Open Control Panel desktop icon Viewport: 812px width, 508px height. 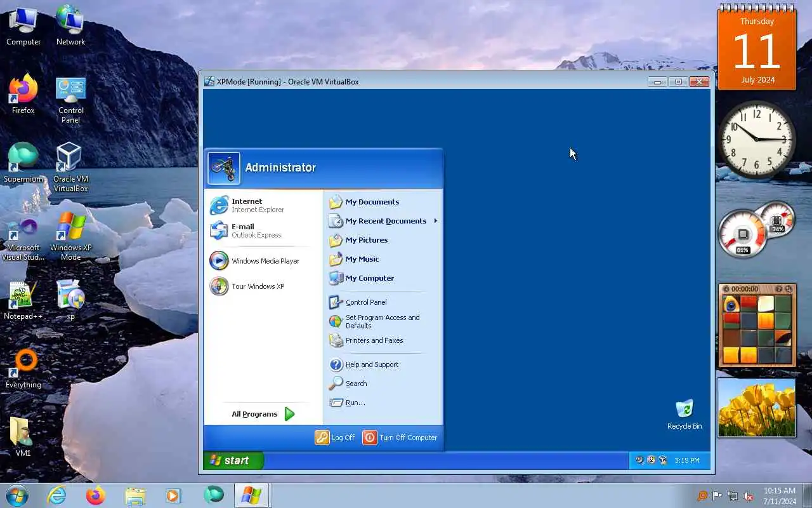pyautogui.click(x=70, y=100)
